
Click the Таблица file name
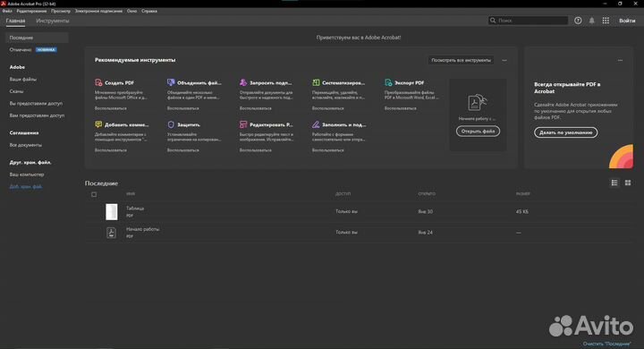[x=135, y=209]
